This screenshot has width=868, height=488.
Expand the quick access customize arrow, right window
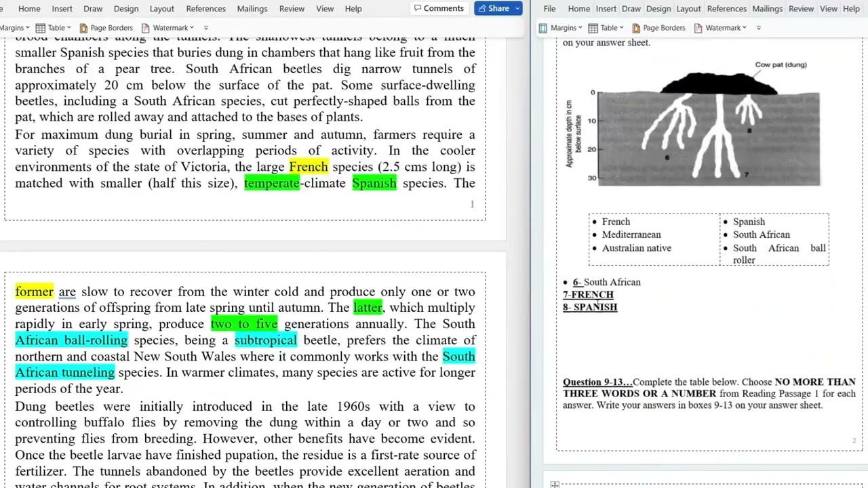[x=758, y=28]
